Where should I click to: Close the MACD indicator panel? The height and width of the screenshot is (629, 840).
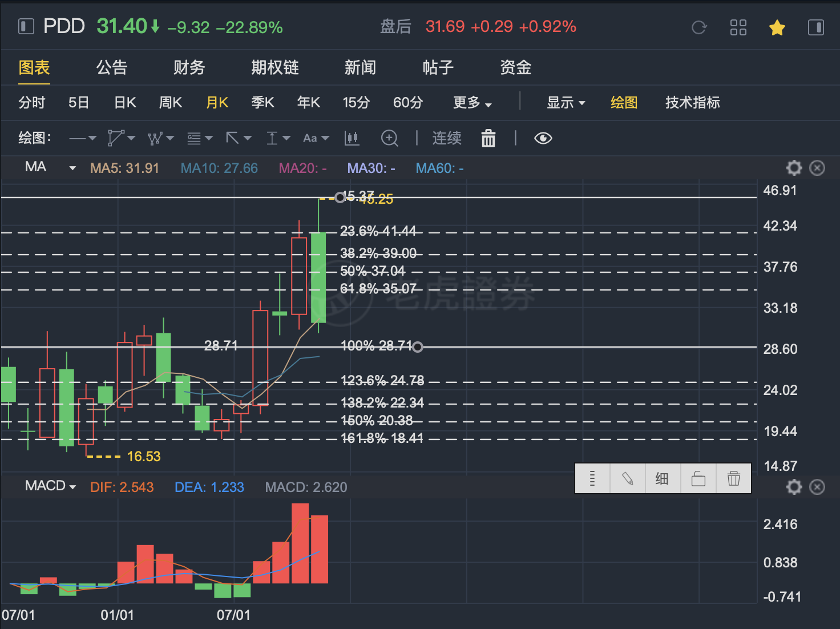(817, 487)
